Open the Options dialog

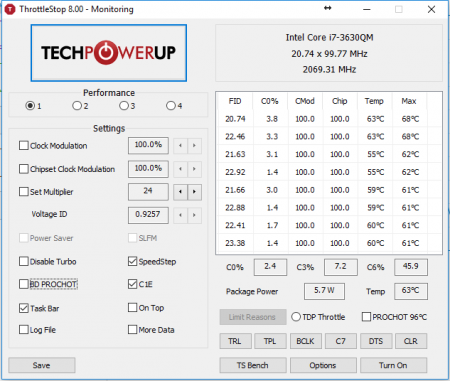(x=323, y=365)
